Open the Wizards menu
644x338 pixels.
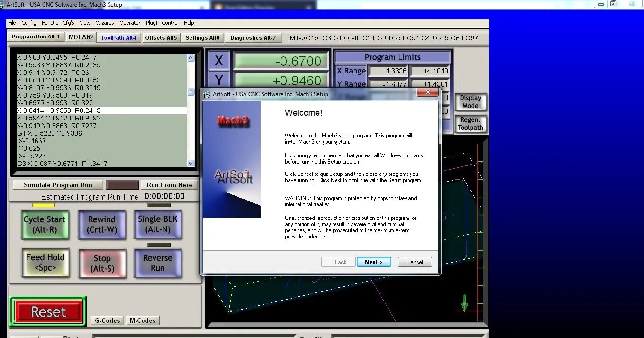pos(105,23)
